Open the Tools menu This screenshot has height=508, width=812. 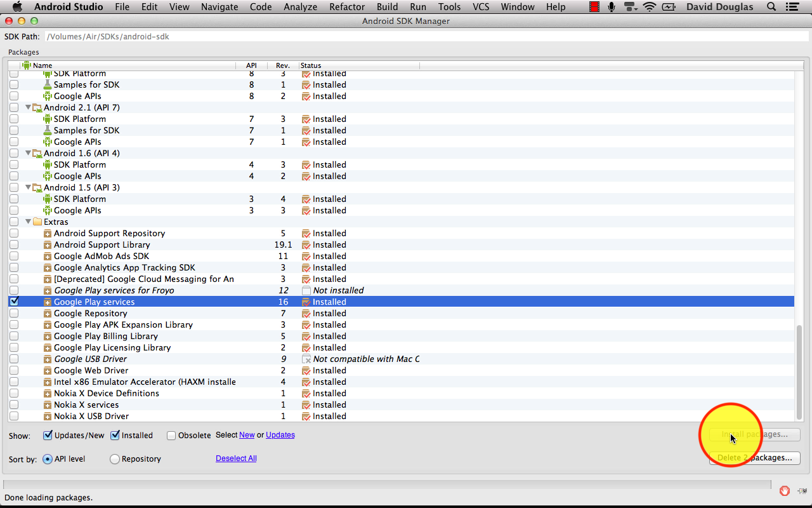[x=450, y=7]
